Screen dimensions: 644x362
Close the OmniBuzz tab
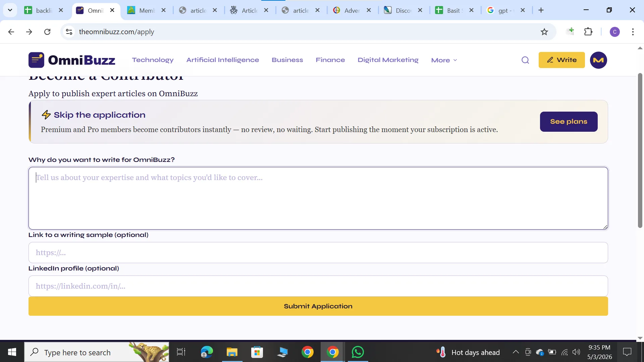point(112,10)
